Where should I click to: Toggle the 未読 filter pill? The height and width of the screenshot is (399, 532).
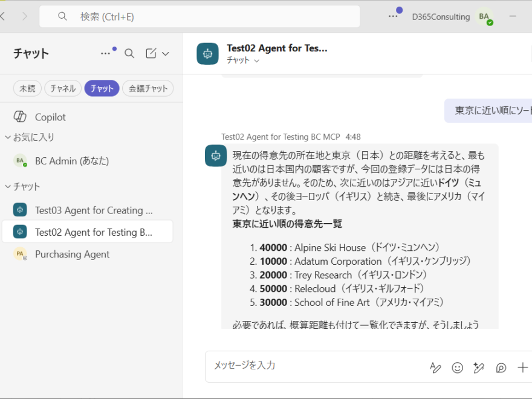(x=27, y=88)
